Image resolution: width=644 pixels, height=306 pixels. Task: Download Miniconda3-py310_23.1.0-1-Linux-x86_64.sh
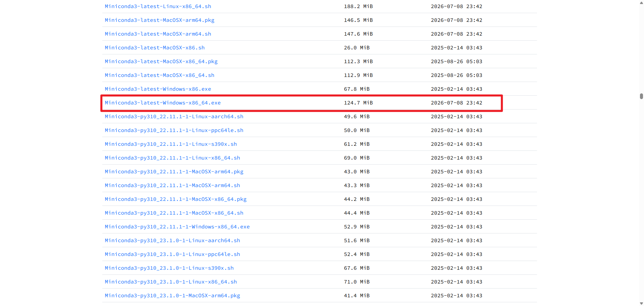pos(171,282)
